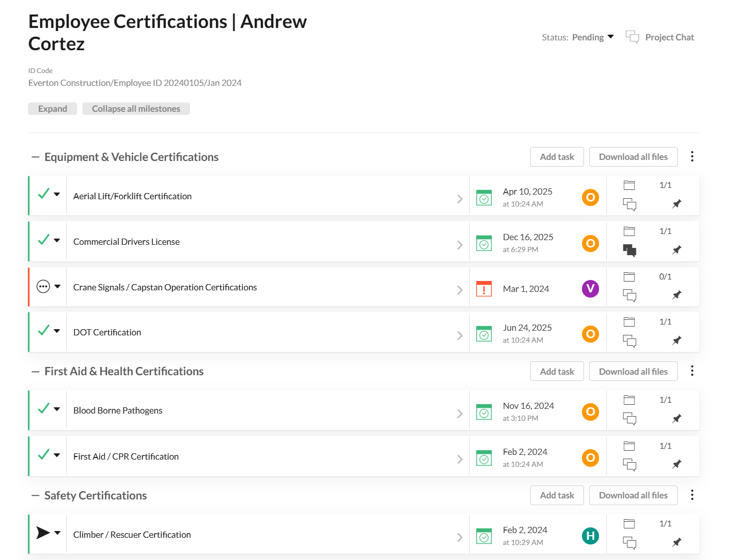This screenshot has width=729, height=560.
Task: Click the overdue date icon on Crane Signals task
Action: [x=484, y=289]
